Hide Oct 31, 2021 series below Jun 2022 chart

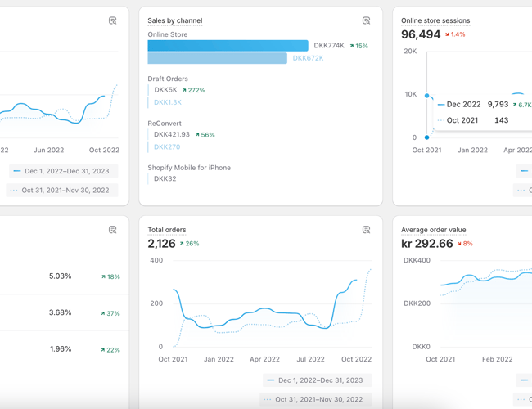(x=59, y=190)
